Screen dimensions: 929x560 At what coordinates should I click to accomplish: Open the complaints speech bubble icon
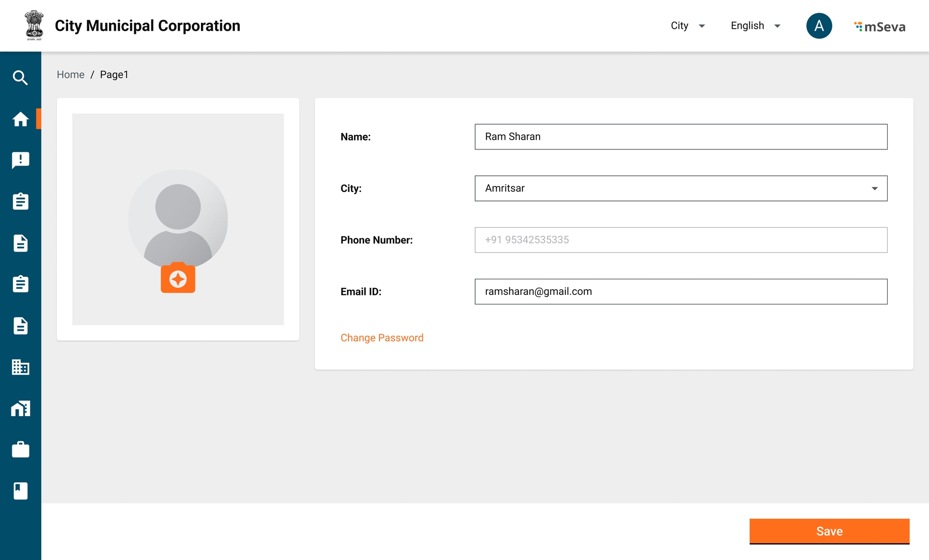pos(20,160)
